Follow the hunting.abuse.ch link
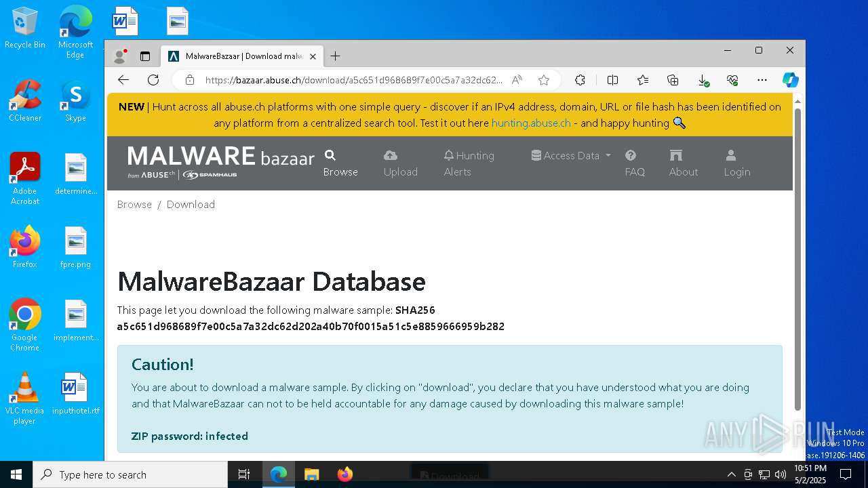The width and height of the screenshot is (868, 488). point(531,123)
